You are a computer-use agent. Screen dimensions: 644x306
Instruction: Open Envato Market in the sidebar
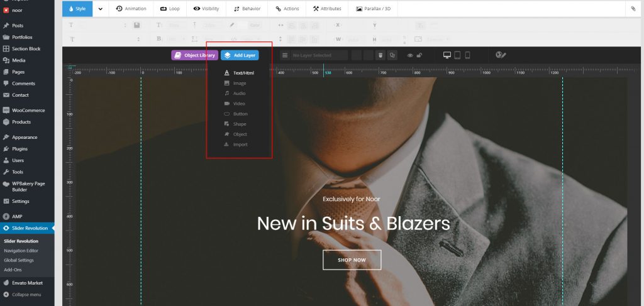click(27, 283)
